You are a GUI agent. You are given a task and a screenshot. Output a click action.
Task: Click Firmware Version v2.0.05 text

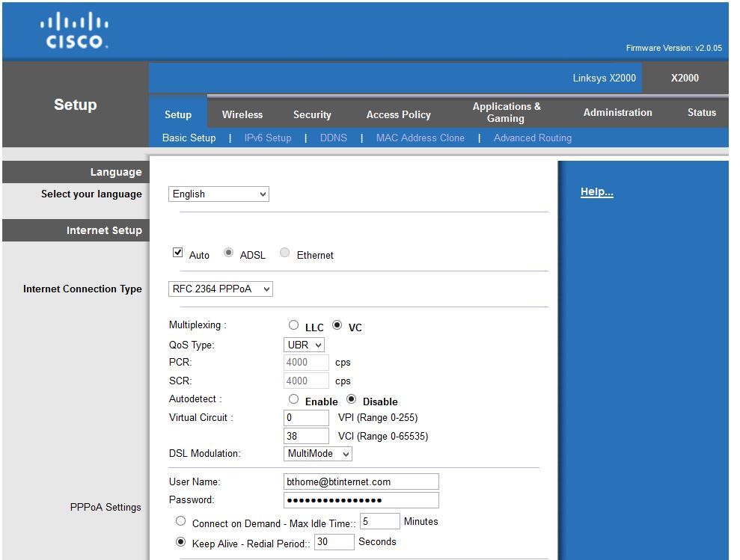674,48
